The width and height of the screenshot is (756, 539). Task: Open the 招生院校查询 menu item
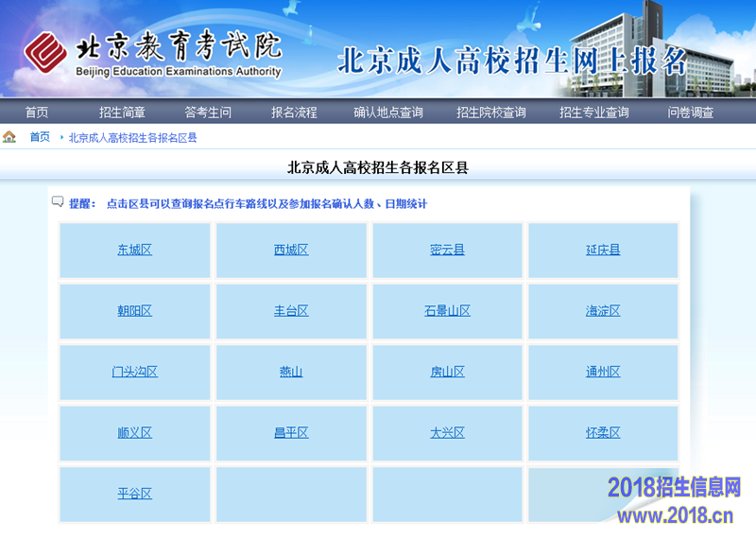pos(491,113)
